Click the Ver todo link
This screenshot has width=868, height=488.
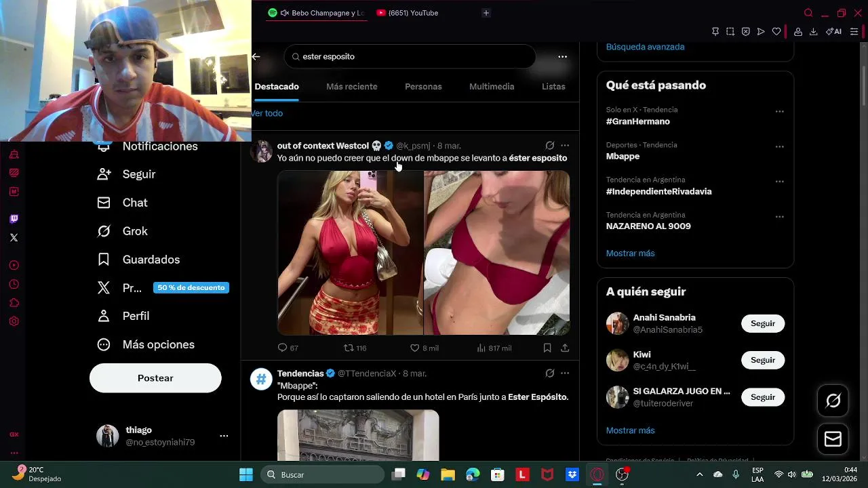coord(268,113)
